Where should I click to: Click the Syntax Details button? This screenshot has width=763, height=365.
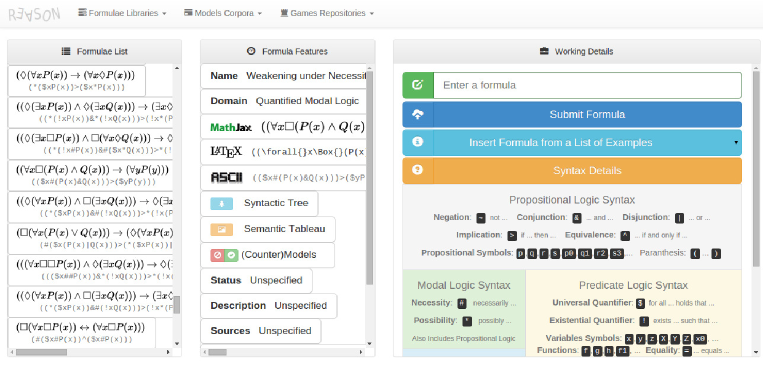[x=572, y=170]
